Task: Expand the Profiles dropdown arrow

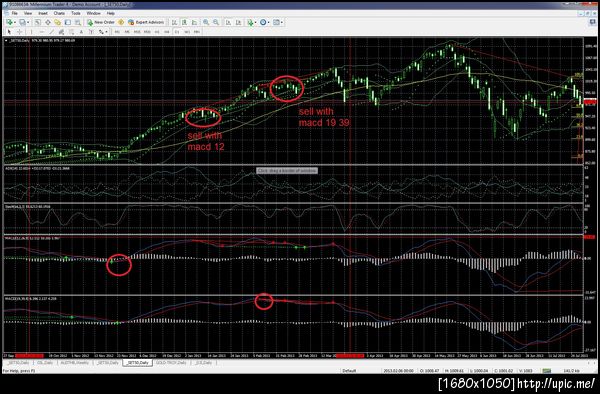Action: pyautogui.click(x=28, y=22)
